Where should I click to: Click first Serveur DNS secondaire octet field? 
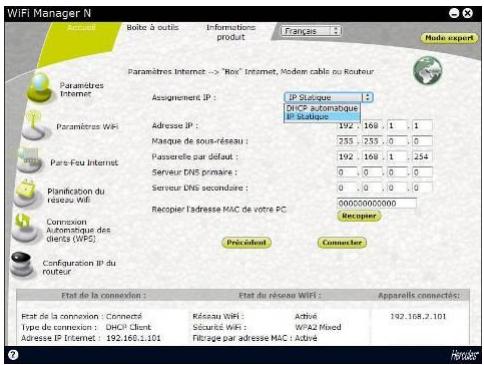(347, 188)
